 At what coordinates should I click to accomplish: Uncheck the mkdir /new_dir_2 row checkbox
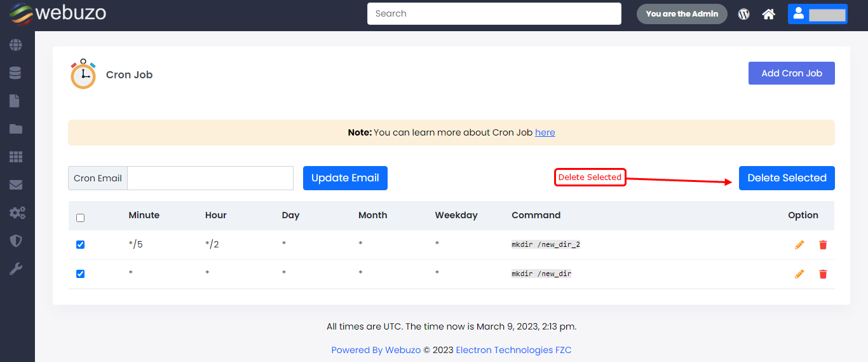80,245
